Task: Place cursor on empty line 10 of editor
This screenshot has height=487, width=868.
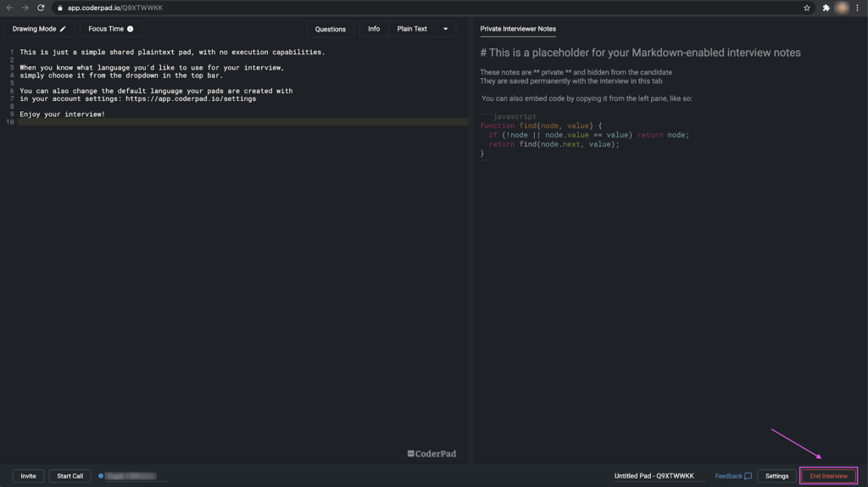Action: pyautogui.click(x=243, y=122)
